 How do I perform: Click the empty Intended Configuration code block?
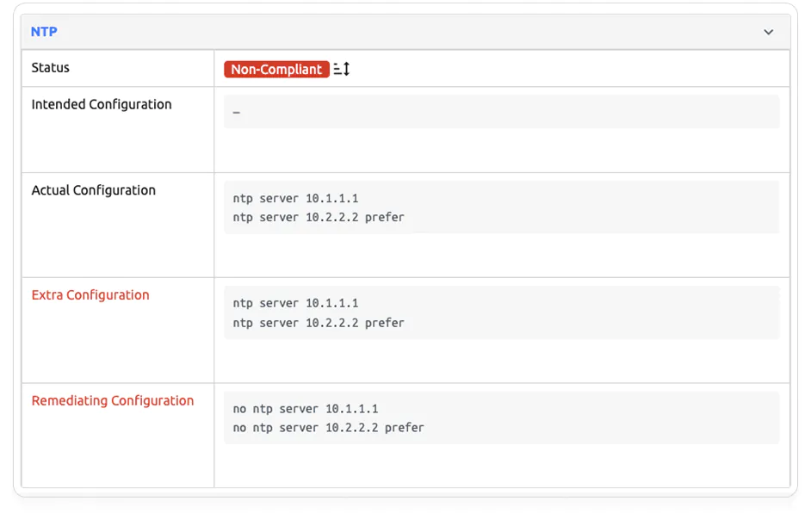[501, 112]
